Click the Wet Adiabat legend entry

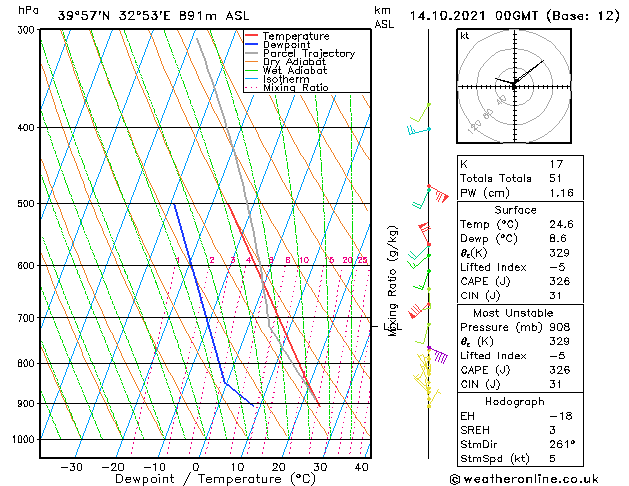(286, 70)
